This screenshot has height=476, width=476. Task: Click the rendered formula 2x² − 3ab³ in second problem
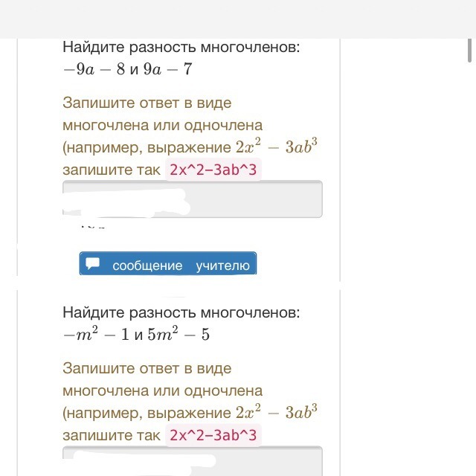[x=281, y=411]
